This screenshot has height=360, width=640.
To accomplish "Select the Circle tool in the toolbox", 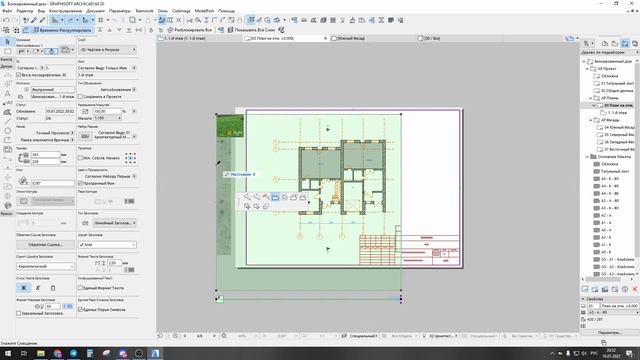I will pyautogui.click(x=7, y=131).
